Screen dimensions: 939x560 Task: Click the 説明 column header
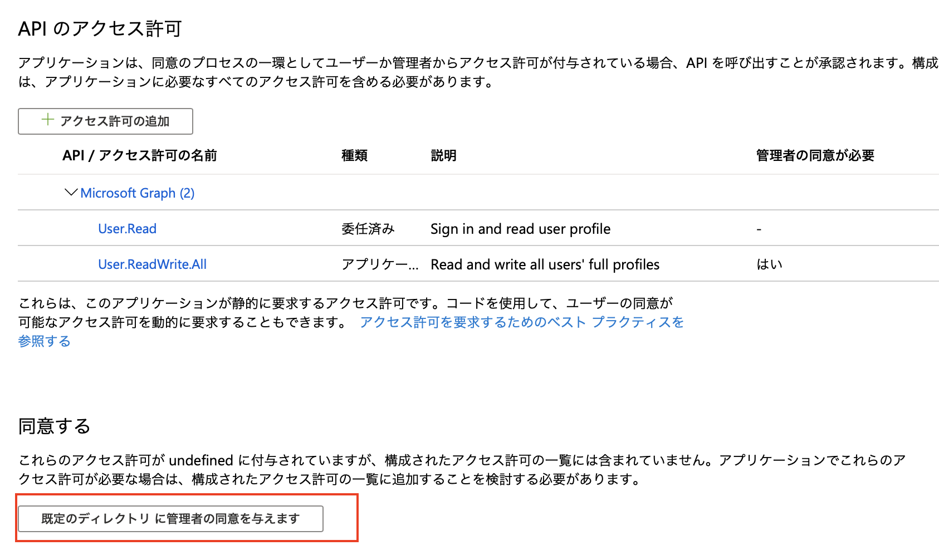click(x=443, y=155)
